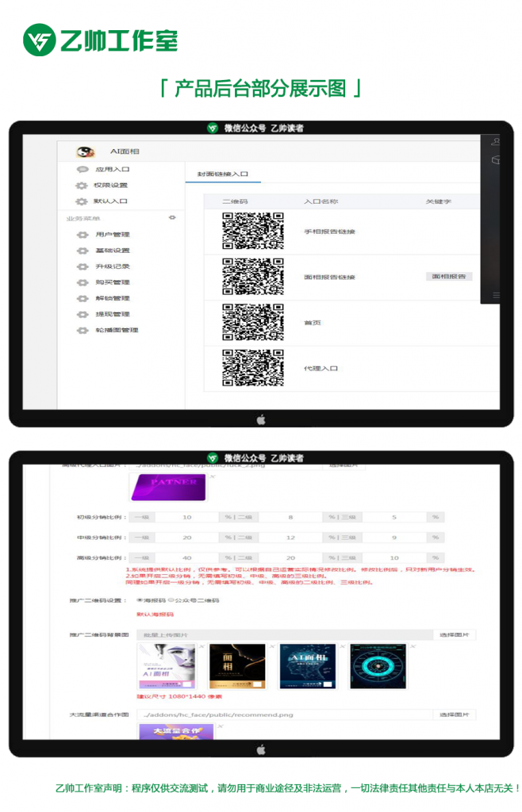Screen dimensions: 522x812
Task: Click 中级分销比例 third-level field showing 9
Action: [394, 538]
